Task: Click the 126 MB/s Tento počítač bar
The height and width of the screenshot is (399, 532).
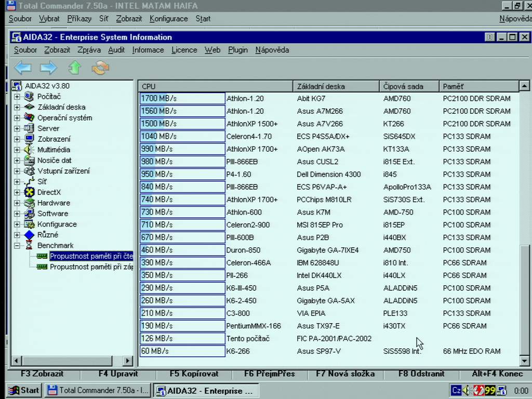Action: coord(182,338)
